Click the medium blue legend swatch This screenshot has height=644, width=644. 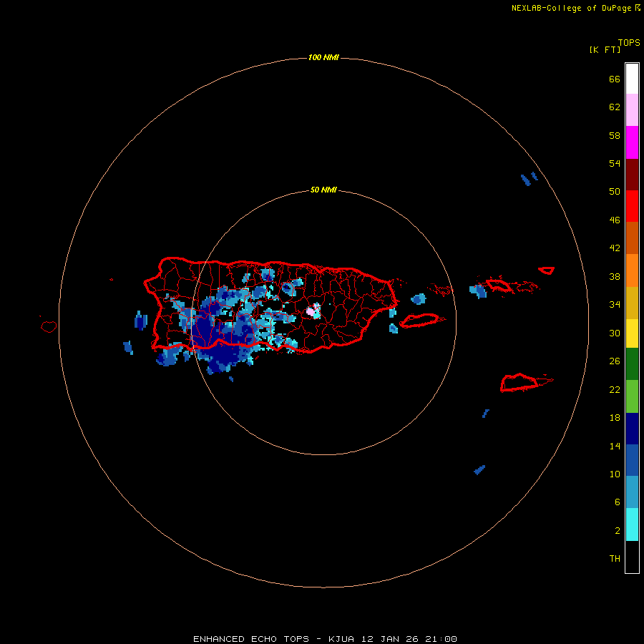click(x=632, y=460)
